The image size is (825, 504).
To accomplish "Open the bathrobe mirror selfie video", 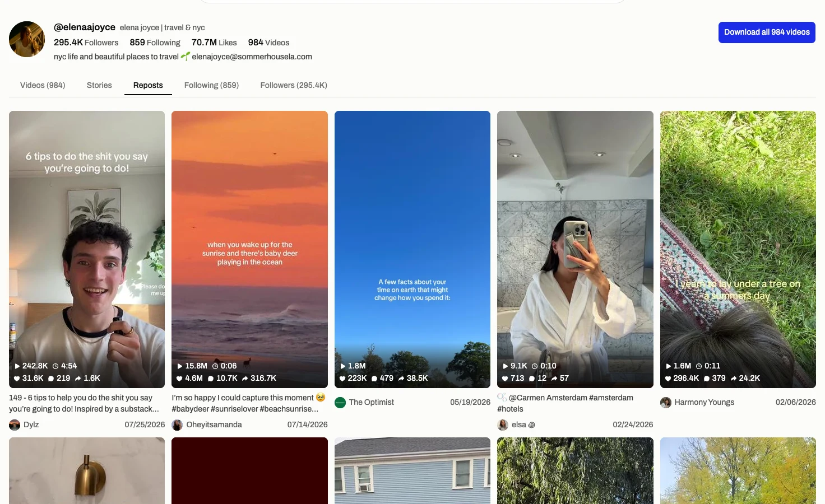I will click(575, 249).
